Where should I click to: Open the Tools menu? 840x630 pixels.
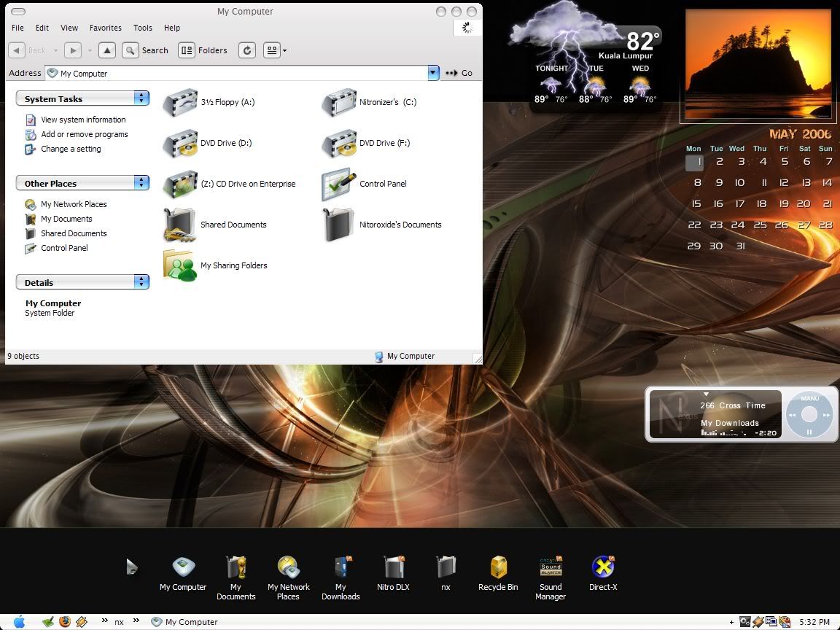[143, 28]
